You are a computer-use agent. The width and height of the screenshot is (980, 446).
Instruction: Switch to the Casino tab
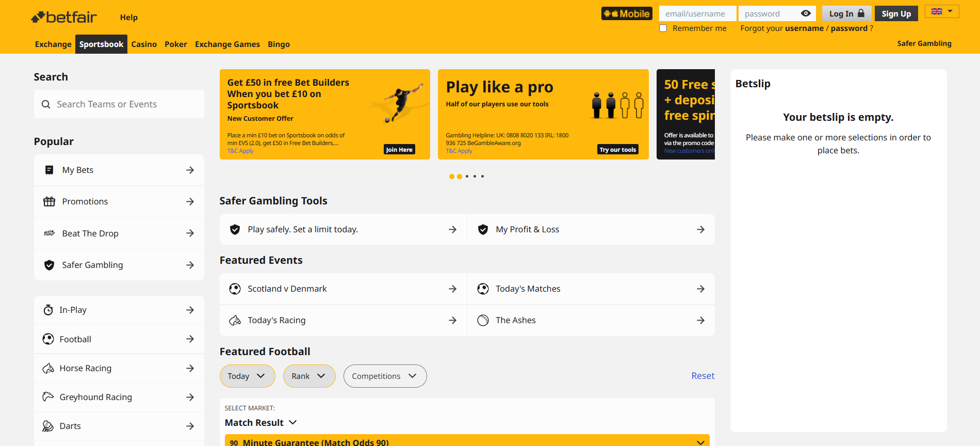coord(144,44)
